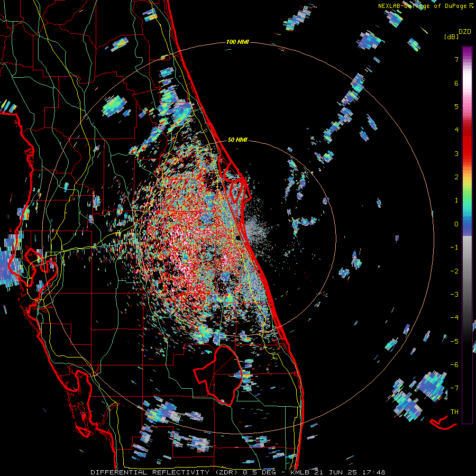Click the 100 NMI range ring label
This screenshot has width=476, height=476.
[237, 42]
